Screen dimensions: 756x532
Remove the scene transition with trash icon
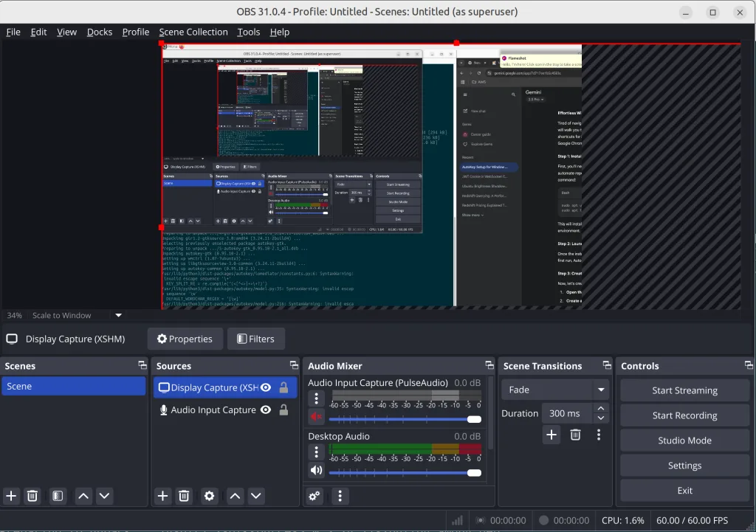point(575,435)
